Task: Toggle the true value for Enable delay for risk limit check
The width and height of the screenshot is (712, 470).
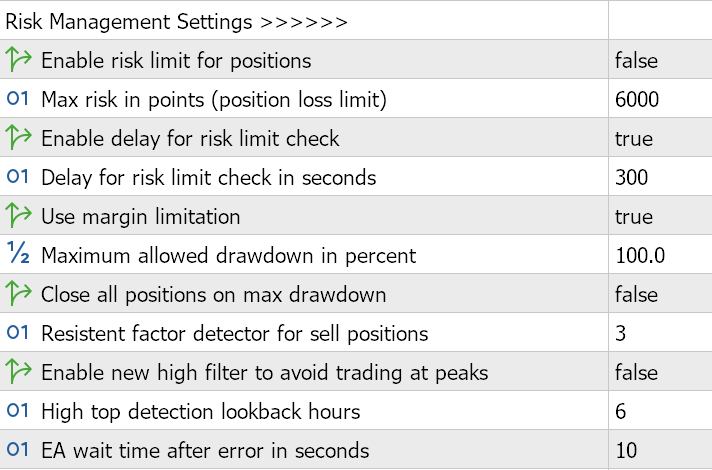Action: click(x=634, y=138)
